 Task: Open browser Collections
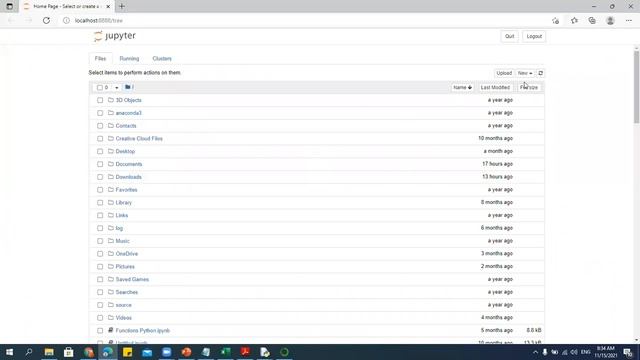click(x=592, y=20)
